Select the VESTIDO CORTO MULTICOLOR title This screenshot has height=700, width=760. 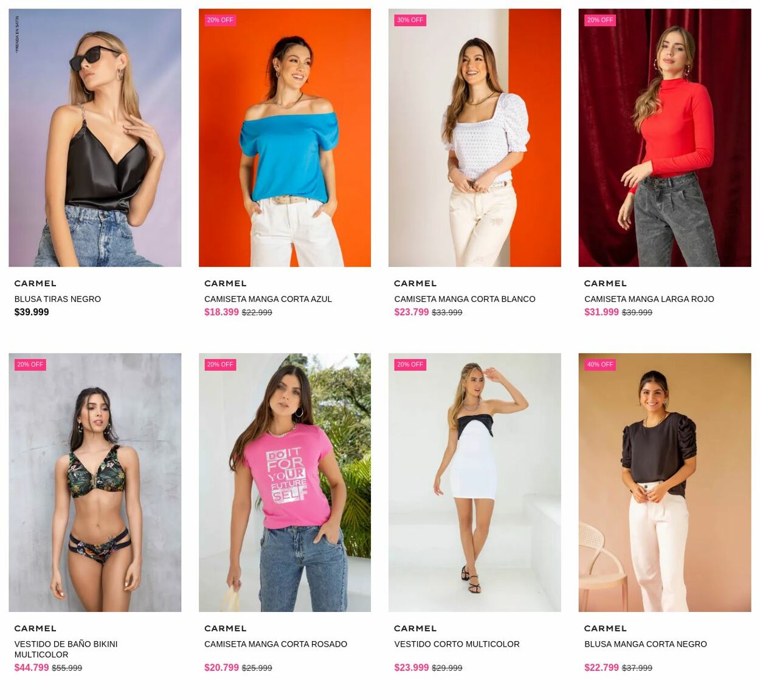tap(457, 644)
